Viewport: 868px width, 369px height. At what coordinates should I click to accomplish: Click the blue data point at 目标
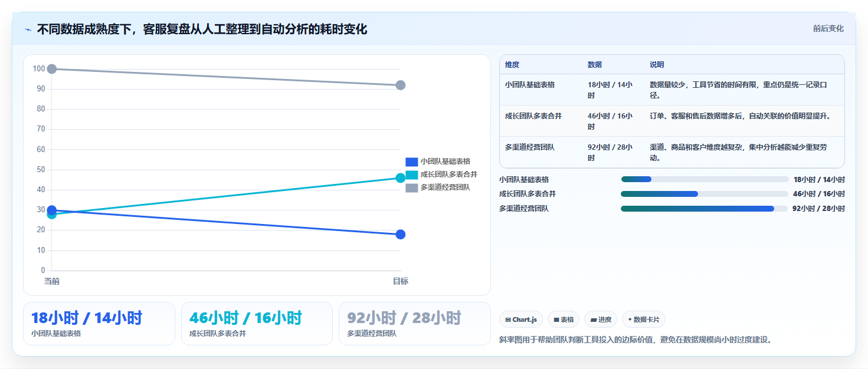pos(401,235)
